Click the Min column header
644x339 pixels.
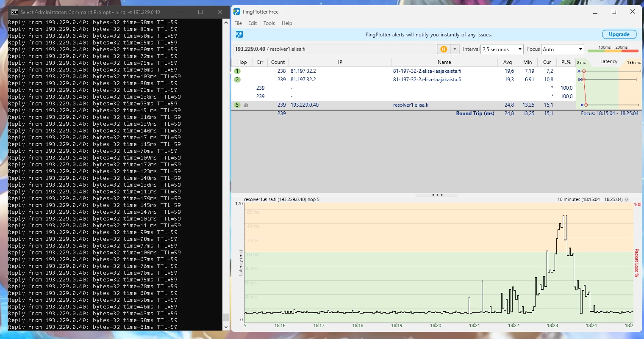[527, 62]
